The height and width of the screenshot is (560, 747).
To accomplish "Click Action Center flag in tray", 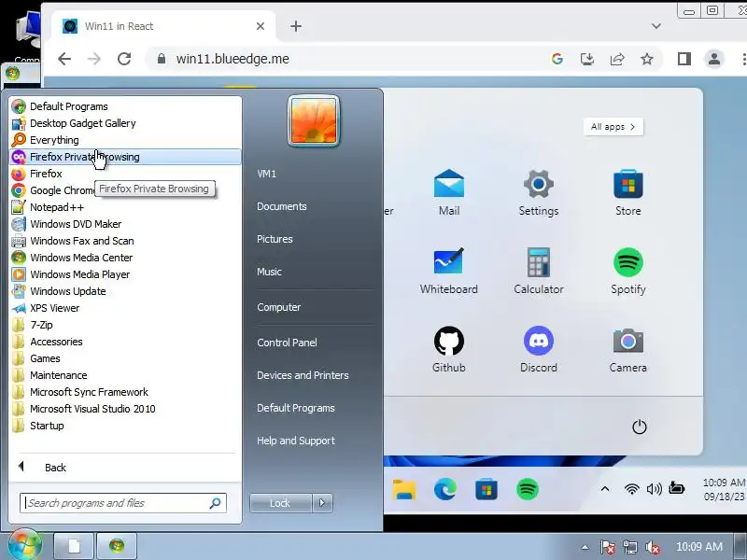I will coord(608,547).
